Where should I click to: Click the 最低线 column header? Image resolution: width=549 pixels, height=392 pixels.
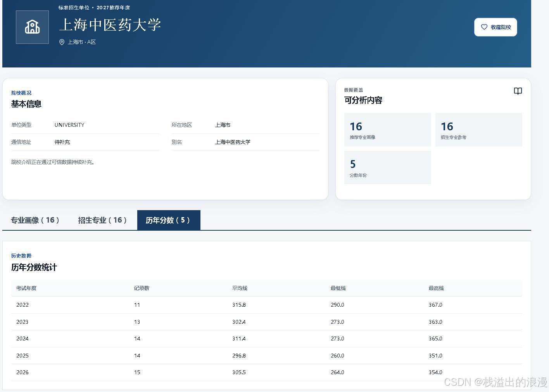338,288
